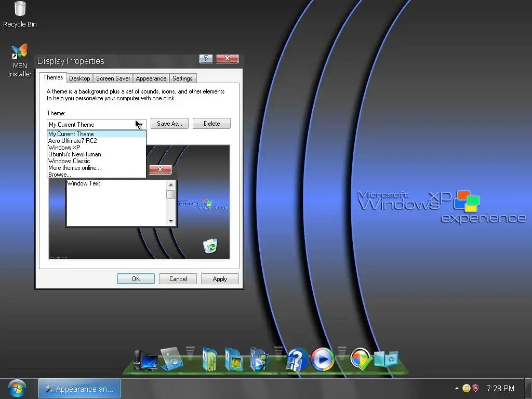This screenshot has width=532, height=399.
Task: Launch the MSN Installer shortcut
Action: (x=19, y=60)
